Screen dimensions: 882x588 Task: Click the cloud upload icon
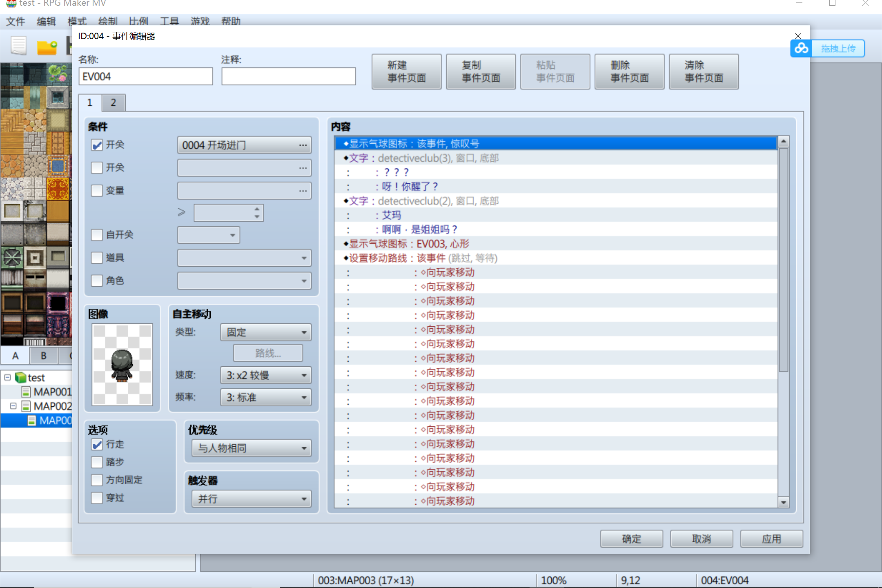[x=801, y=48]
